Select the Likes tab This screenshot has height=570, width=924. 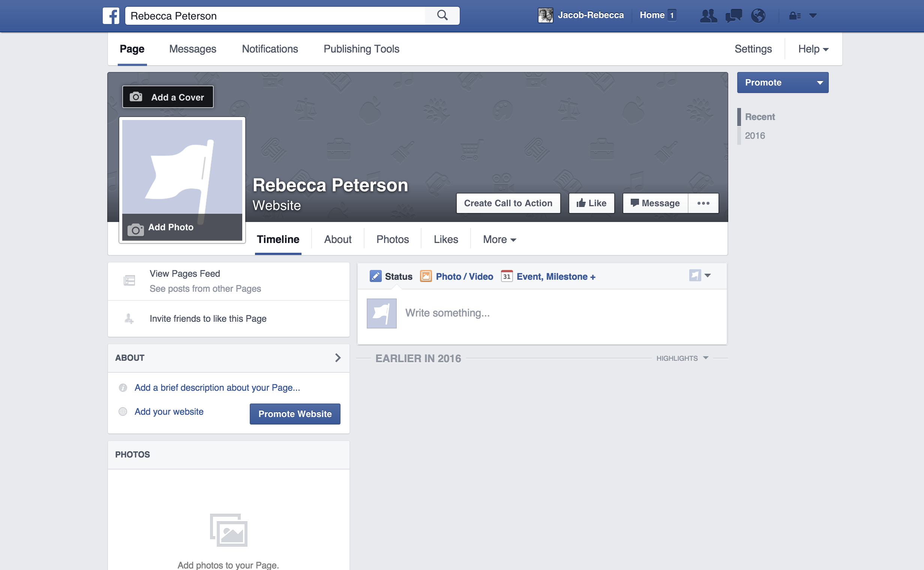click(x=446, y=239)
